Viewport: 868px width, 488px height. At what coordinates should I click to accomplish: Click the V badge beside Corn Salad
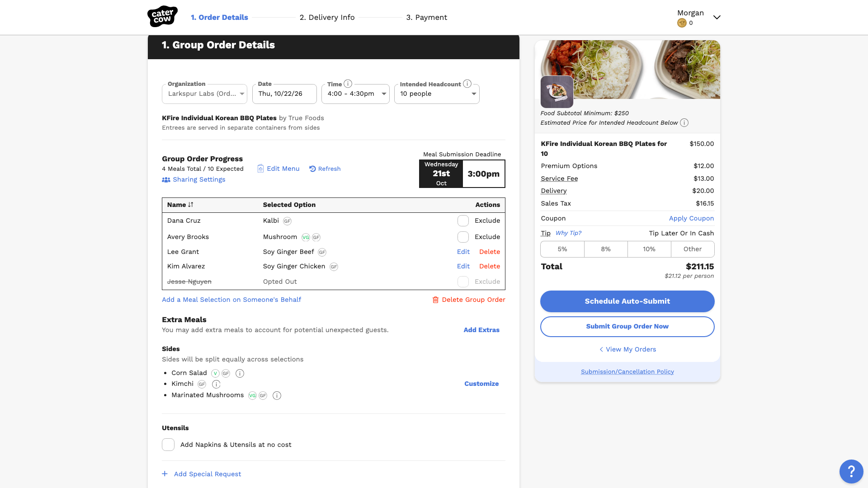[x=215, y=373]
